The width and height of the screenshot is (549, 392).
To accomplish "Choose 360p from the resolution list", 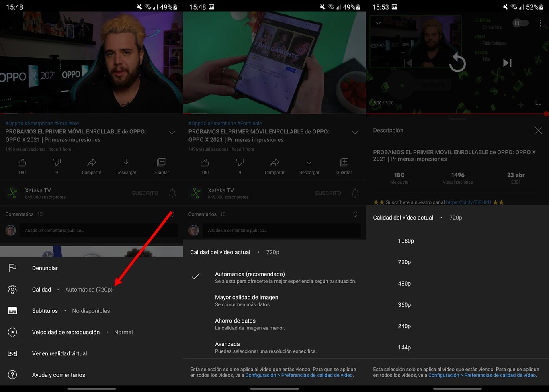I will (x=404, y=305).
